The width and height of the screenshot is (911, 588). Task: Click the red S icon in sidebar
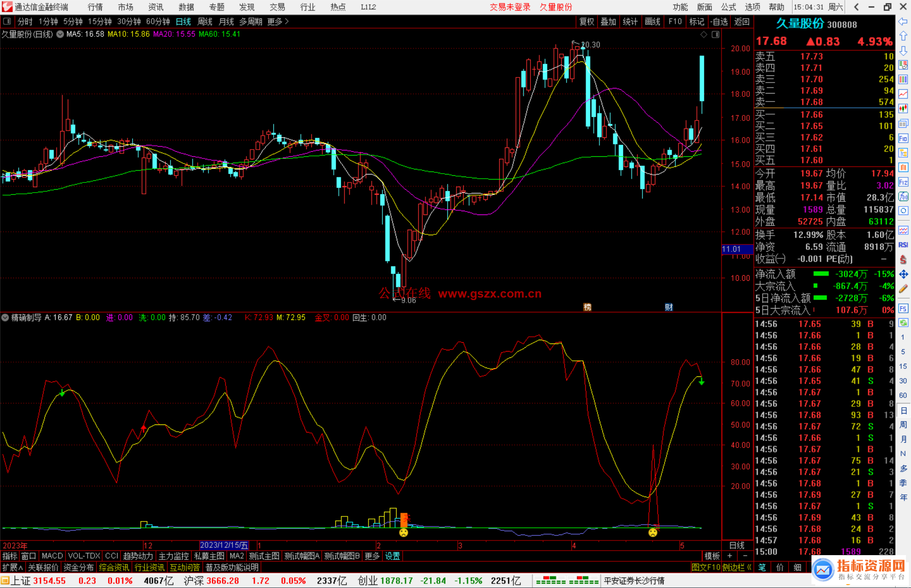click(x=903, y=260)
